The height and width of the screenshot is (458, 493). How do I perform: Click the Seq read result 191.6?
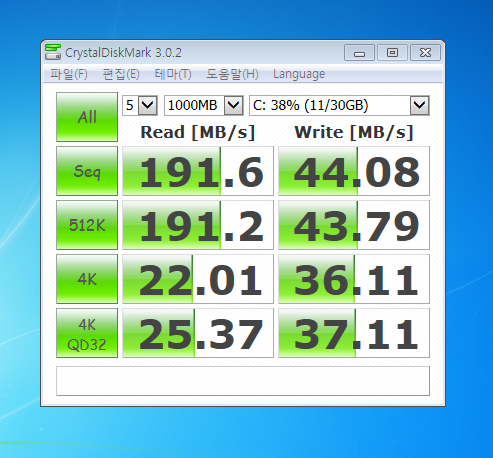pos(198,171)
